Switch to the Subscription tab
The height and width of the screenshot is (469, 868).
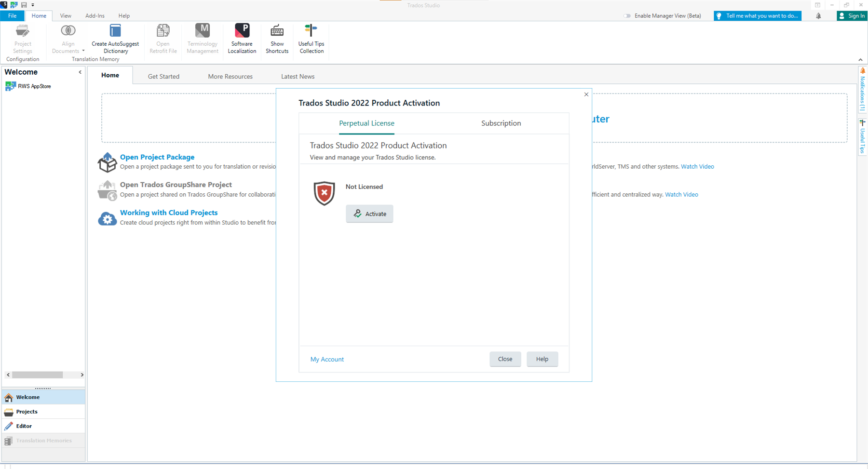pos(501,123)
